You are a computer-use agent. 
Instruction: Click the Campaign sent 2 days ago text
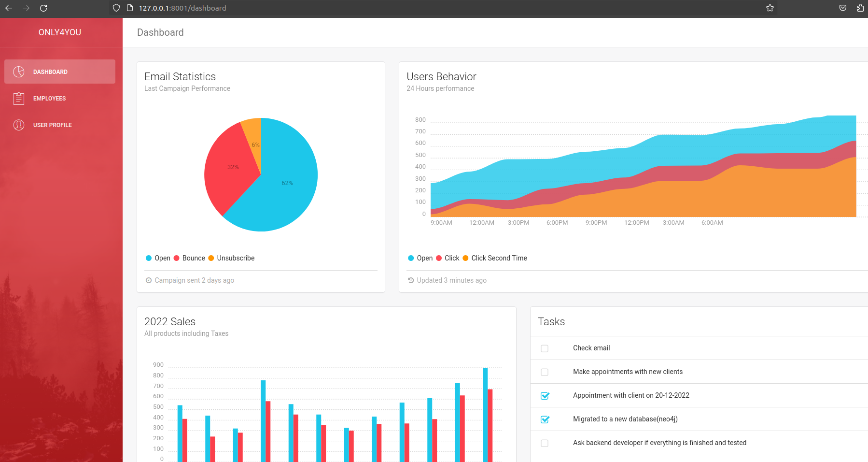point(194,280)
